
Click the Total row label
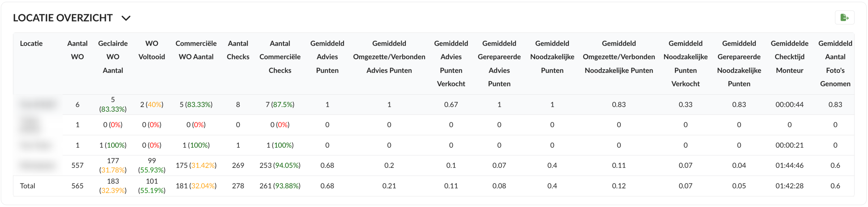(x=28, y=186)
